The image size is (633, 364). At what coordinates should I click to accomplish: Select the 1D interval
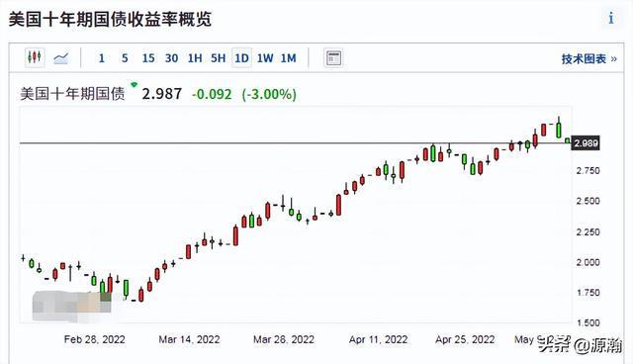pos(241,58)
